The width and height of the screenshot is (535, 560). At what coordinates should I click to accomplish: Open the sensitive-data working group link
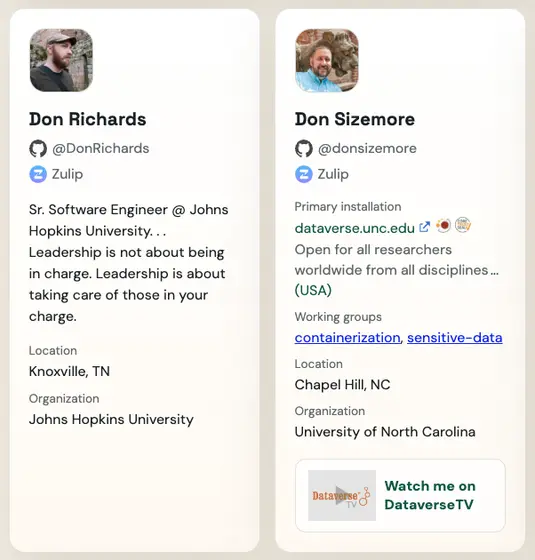point(455,338)
